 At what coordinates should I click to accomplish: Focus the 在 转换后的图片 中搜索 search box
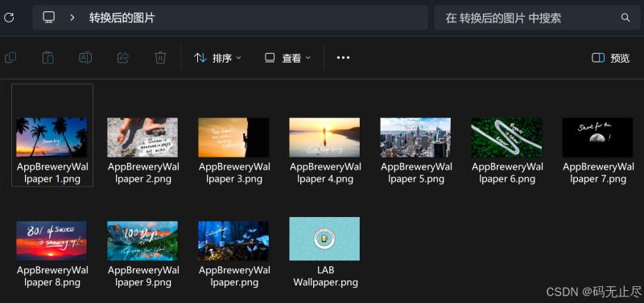(537, 18)
